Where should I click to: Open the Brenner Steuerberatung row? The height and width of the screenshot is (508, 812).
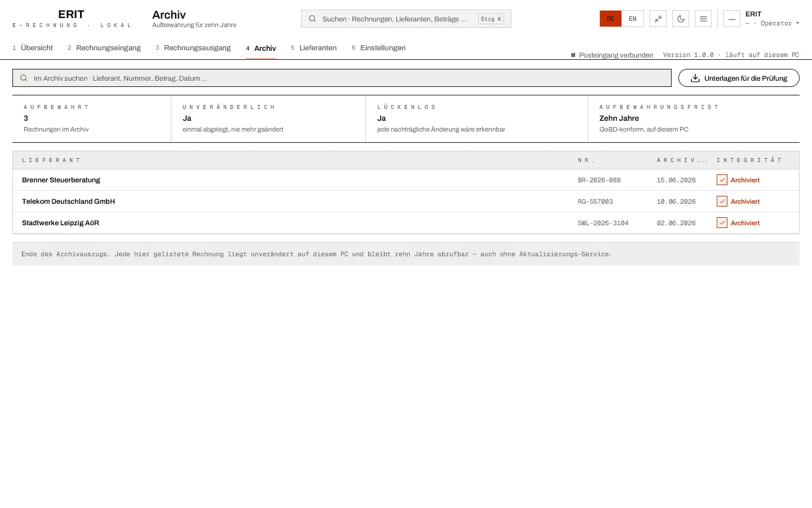[406, 180]
